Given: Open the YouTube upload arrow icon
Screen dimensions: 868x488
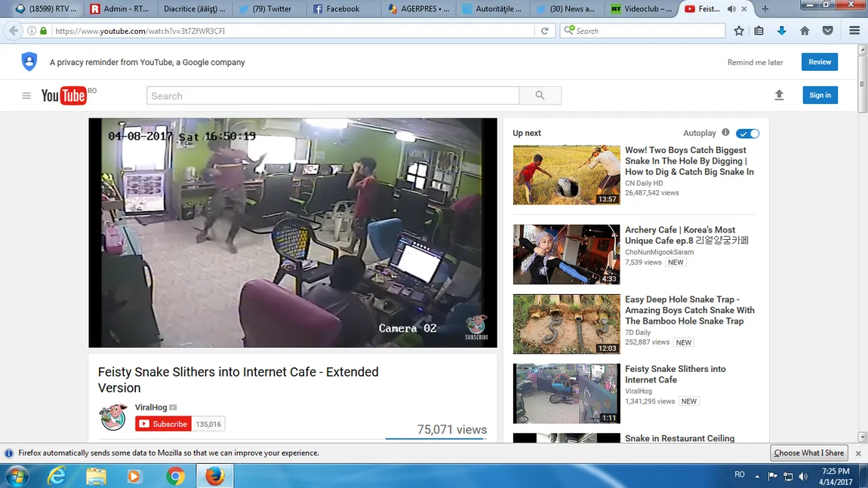Looking at the screenshot, I should coord(779,95).
